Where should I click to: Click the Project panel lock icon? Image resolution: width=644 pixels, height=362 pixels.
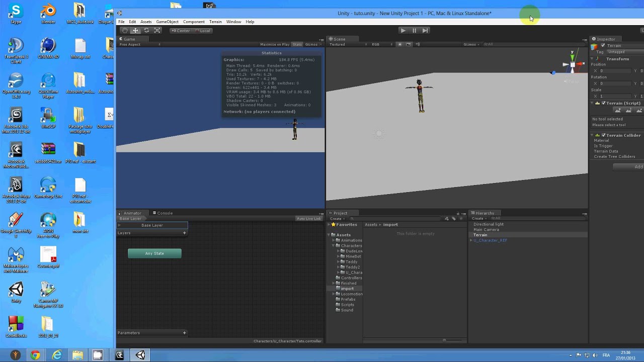(x=458, y=213)
